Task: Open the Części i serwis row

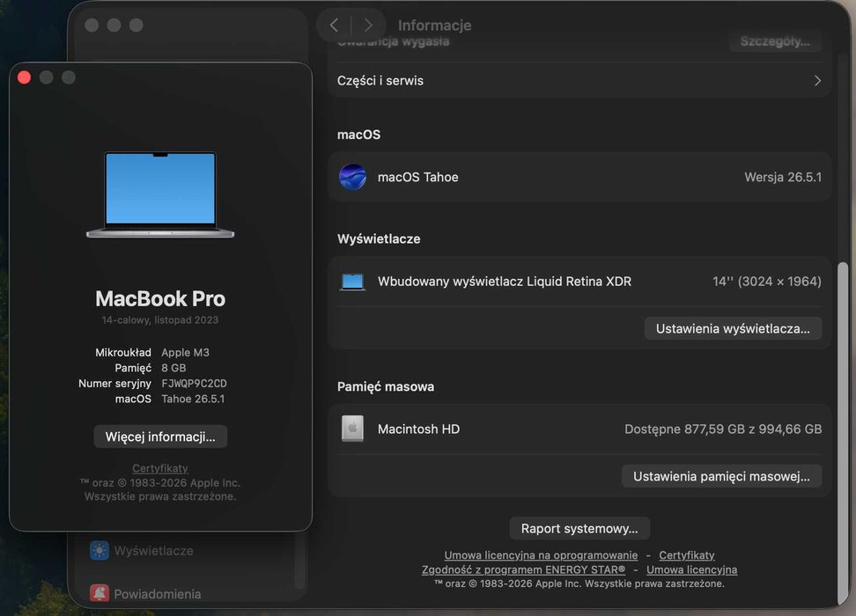Action: pyautogui.click(x=579, y=81)
